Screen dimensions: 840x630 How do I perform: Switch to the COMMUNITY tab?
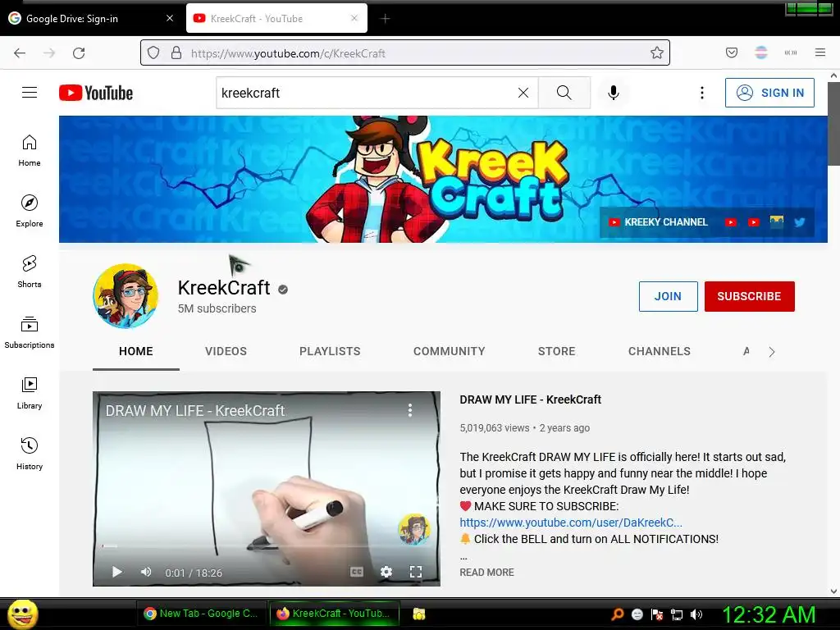(449, 351)
